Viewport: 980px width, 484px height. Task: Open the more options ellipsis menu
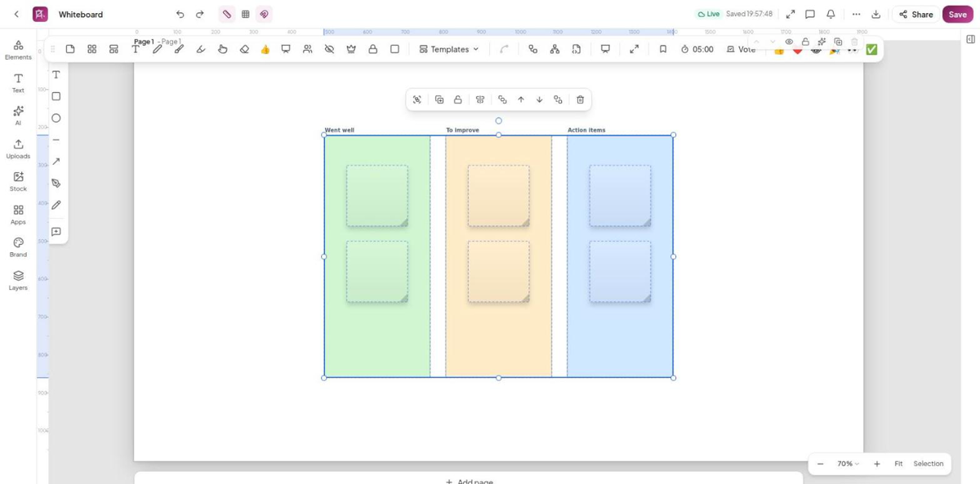coord(856,14)
